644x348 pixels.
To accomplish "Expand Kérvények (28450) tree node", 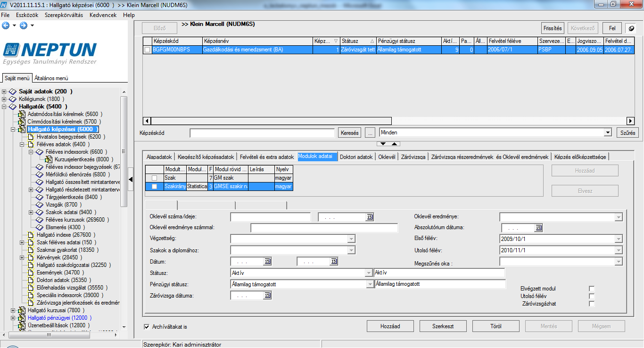I will point(22,257).
